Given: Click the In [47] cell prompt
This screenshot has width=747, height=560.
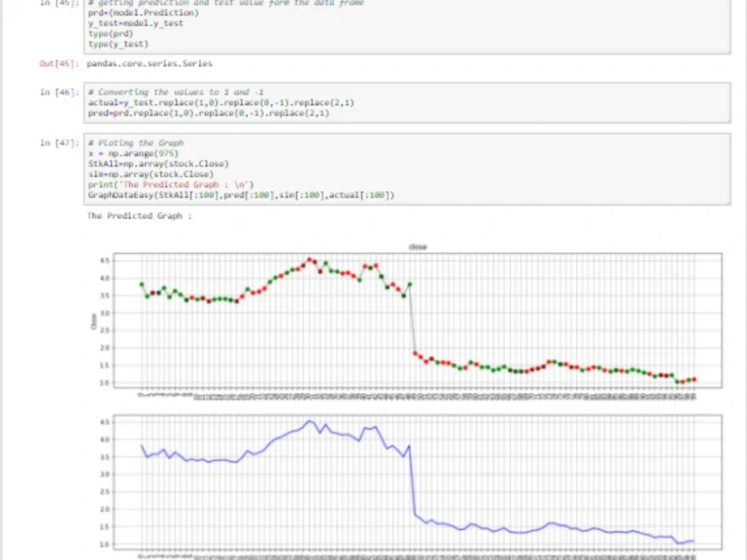Looking at the screenshot, I should [x=59, y=143].
